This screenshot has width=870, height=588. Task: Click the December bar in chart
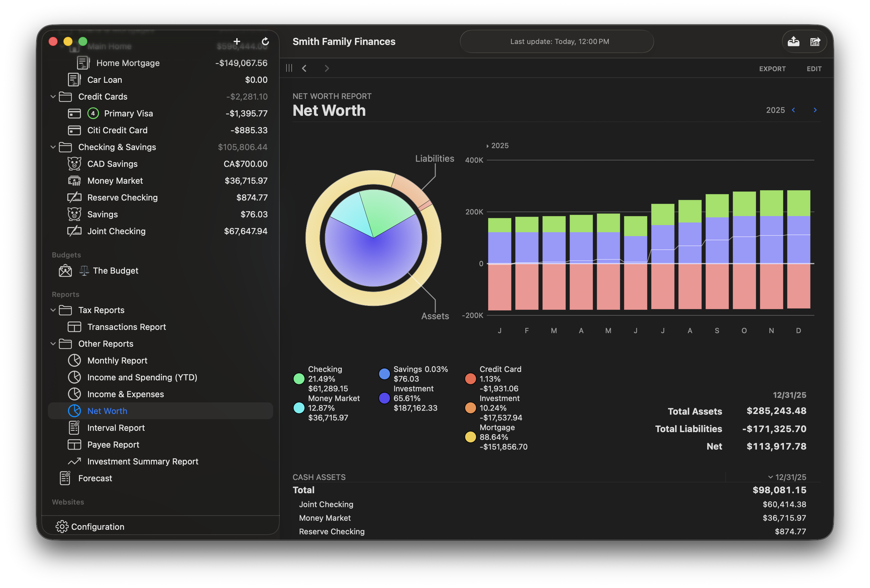coord(798,249)
